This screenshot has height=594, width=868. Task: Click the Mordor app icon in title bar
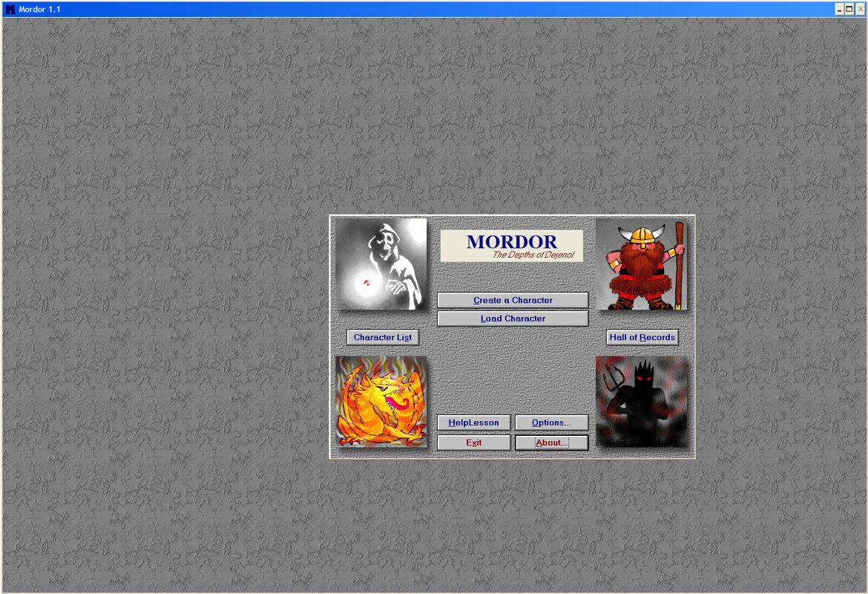pyautogui.click(x=10, y=9)
